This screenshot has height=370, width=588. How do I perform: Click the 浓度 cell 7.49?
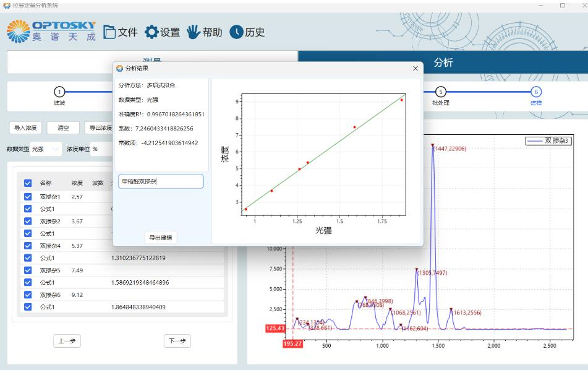pos(77,270)
